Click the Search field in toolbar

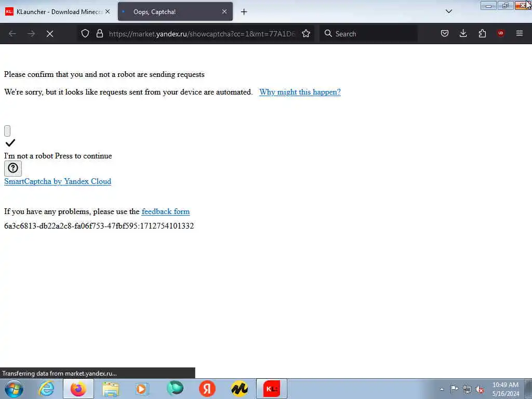[x=368, y=34]
